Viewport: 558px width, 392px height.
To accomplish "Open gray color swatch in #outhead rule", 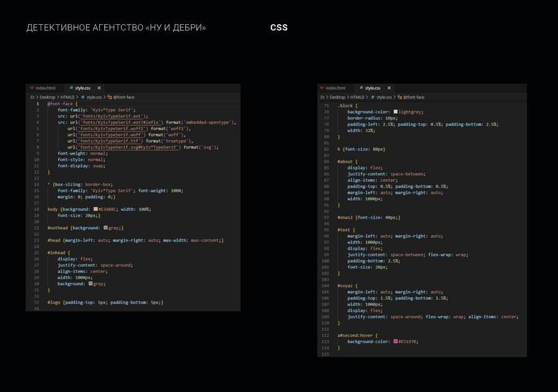I will pyautogui.click(x=105, y=228).
